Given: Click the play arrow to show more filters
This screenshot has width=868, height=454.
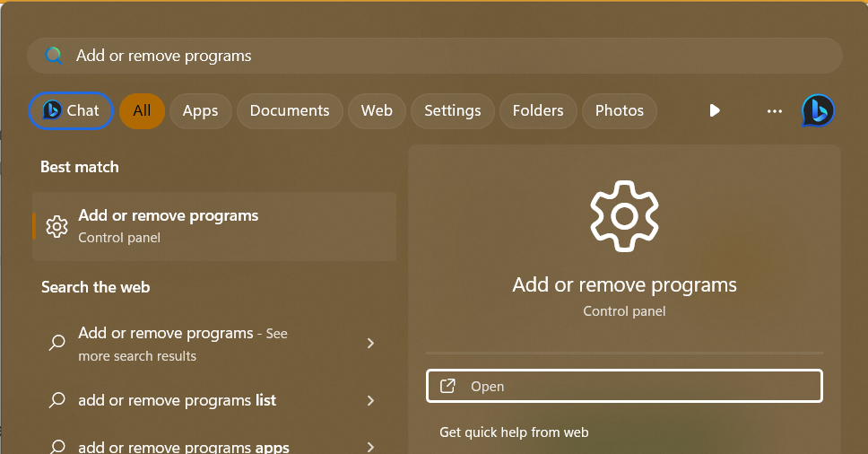Looking at the screenshot, I should (714, 110).
